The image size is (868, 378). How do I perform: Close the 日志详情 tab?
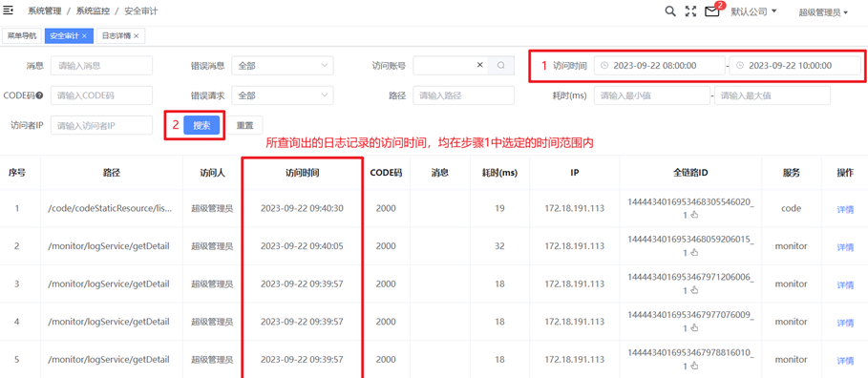[136, 36]
